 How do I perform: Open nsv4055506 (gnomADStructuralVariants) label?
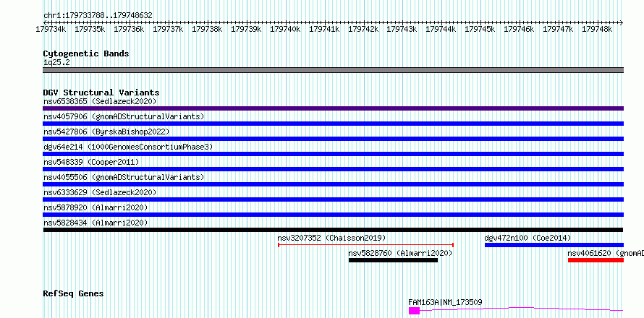click(124, 177)
